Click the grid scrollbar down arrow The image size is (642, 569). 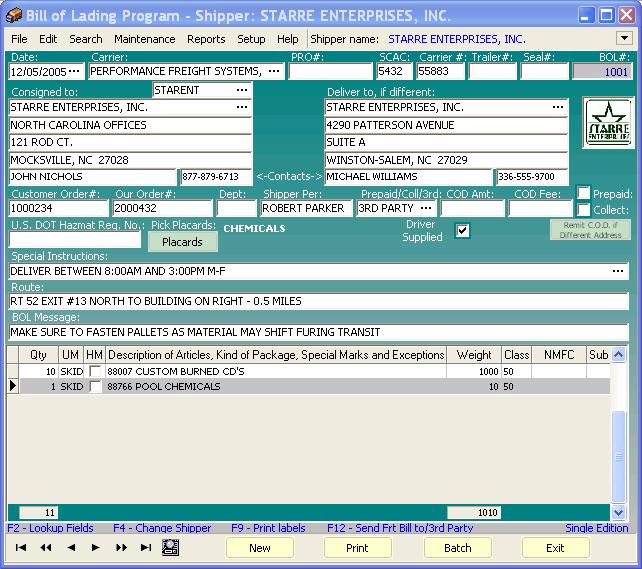(618, 512)
